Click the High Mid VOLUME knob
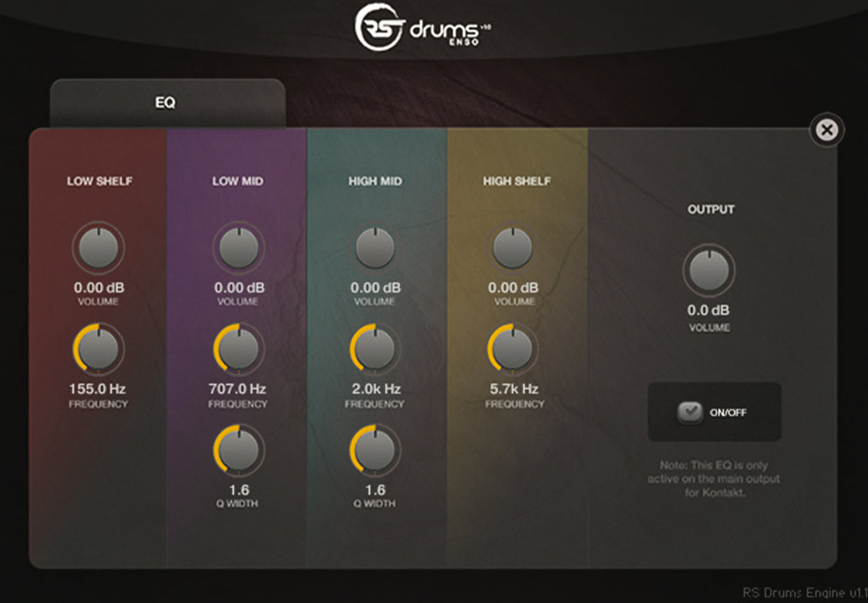Viewport: 868px width, 603px height. click(x=375, y=247)
